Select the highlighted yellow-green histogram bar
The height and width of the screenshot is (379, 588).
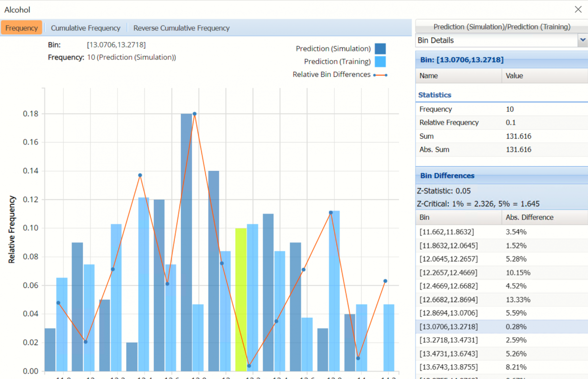pos(241,299)
